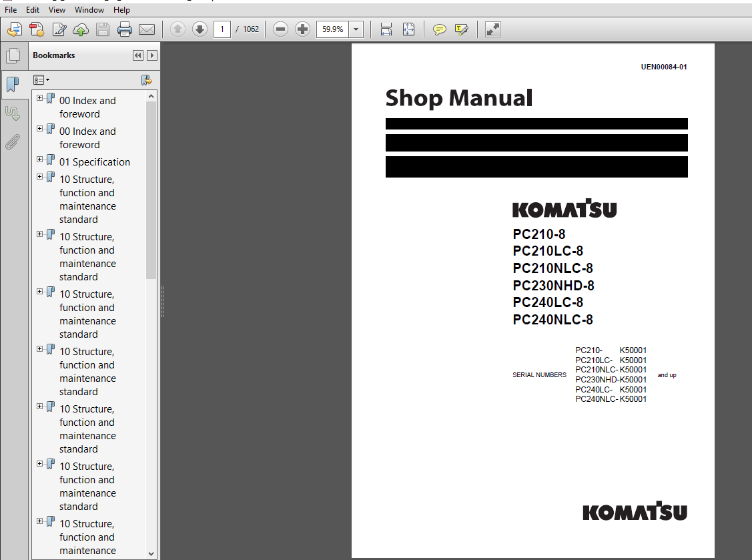Open the Signatures panel icon
This screenshot has width=752, height=560.
coord(13,113)
